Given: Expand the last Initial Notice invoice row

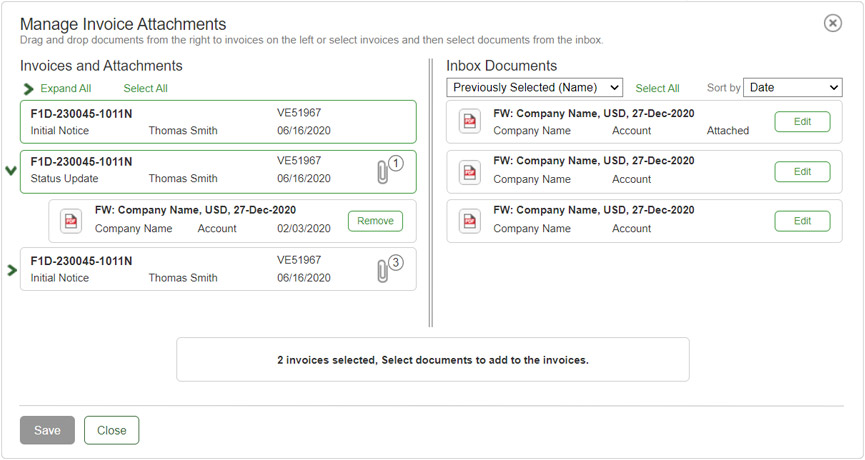Looking at the screenshot, I should click(x=12, y=270).
